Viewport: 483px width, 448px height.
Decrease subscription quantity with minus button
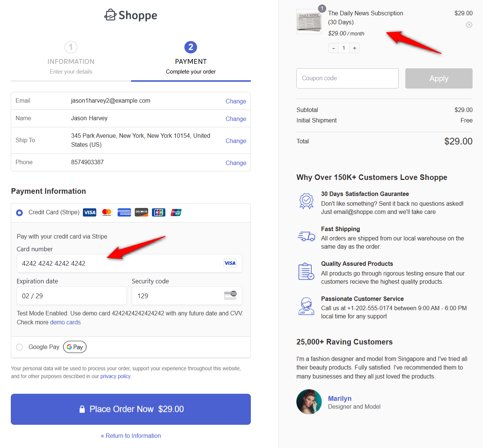(x=333, y=48)
